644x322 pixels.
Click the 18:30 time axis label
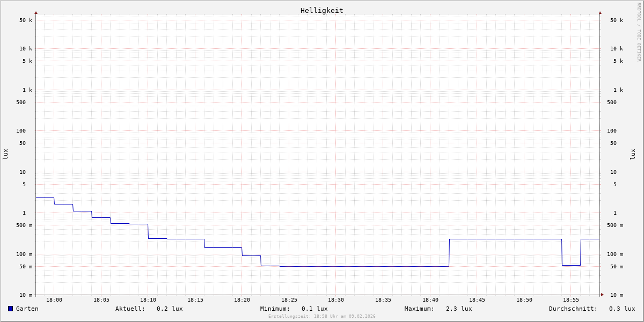point(336,300)
